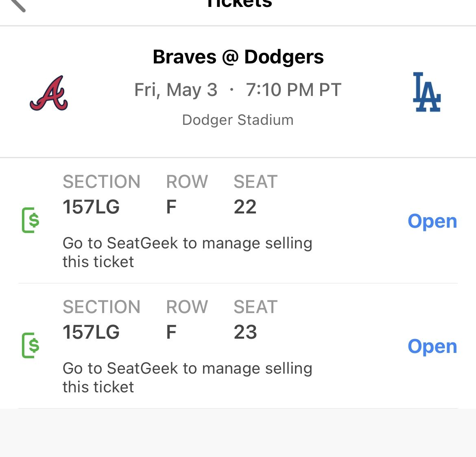Click section 157LG on the seat 23 ticket
476x457 pixels.
(x=91, y=332)
